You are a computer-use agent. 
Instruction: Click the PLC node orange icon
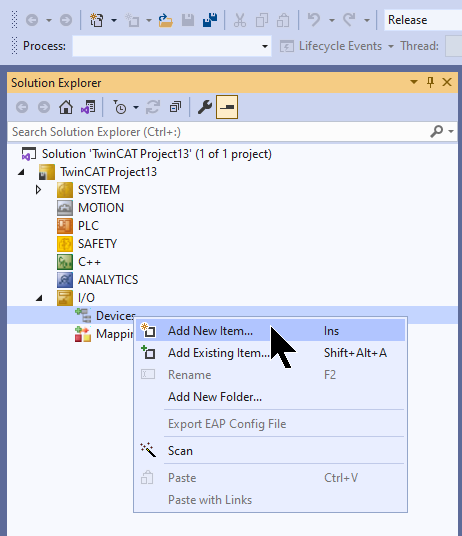click(65, 226)
